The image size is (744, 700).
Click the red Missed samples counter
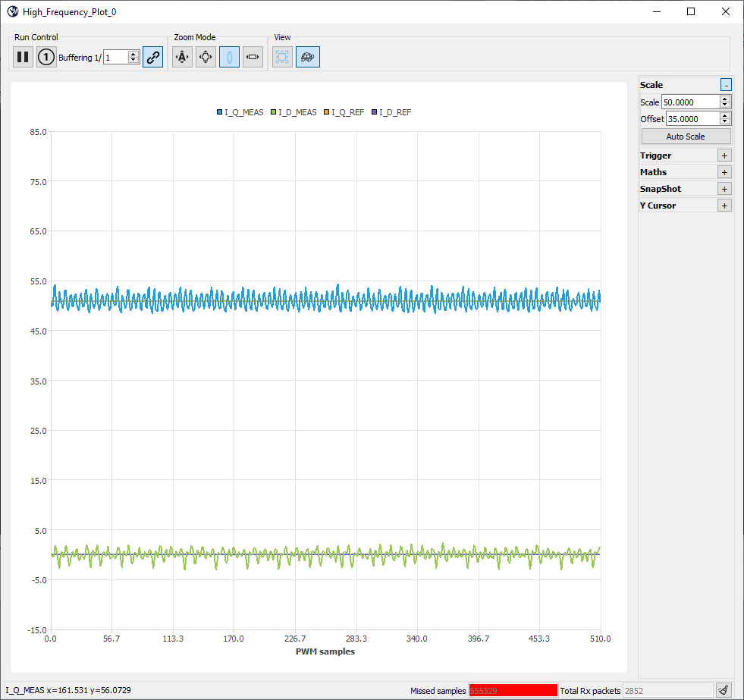[513, 690]
